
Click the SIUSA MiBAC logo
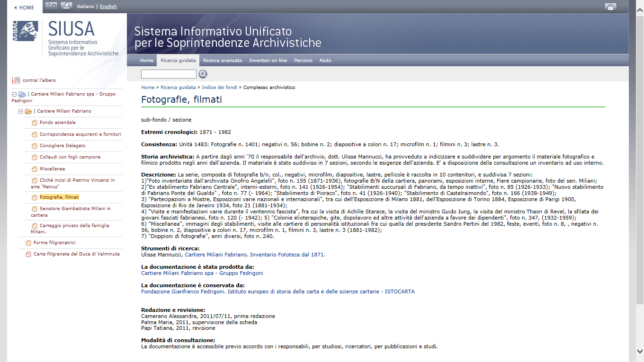coord(66,38)
